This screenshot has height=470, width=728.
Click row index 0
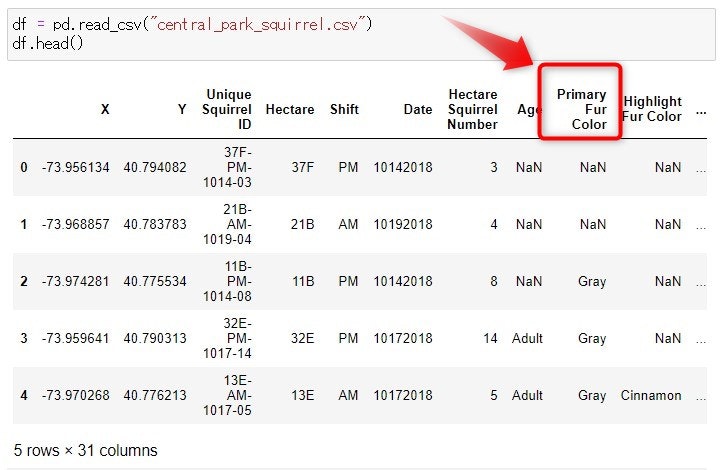24,167
